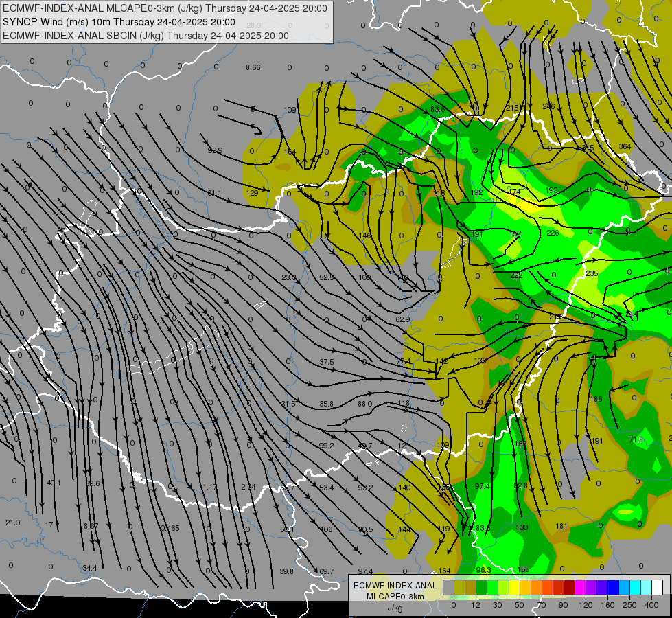Select the white legend swatch
672x618 pixels.
click(x=657, y=588)
